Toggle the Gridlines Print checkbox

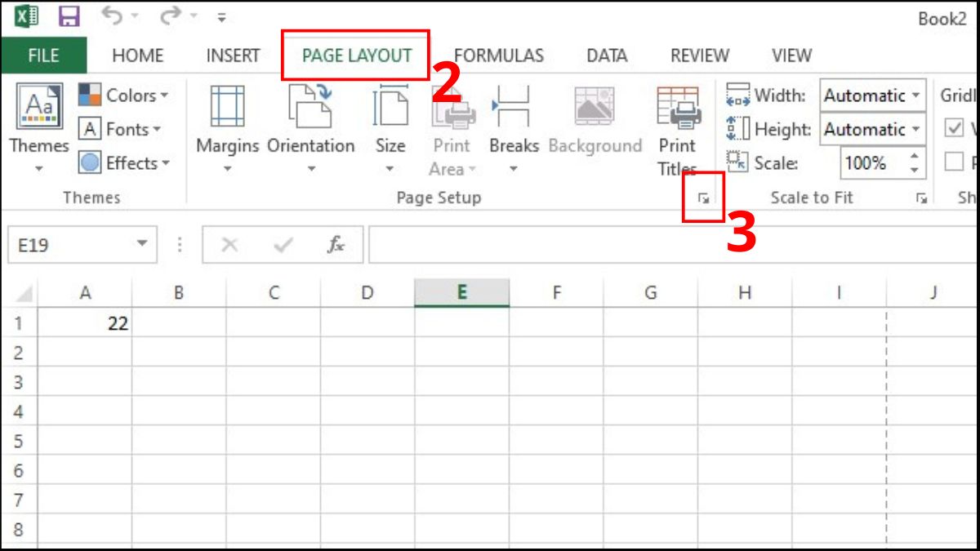pyautogui.click(x=954, y=162)
